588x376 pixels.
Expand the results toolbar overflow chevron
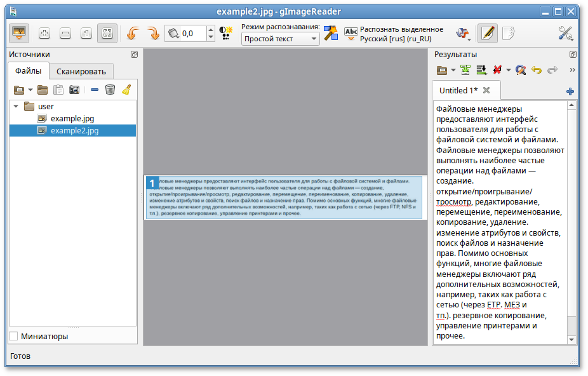(572, 70)
